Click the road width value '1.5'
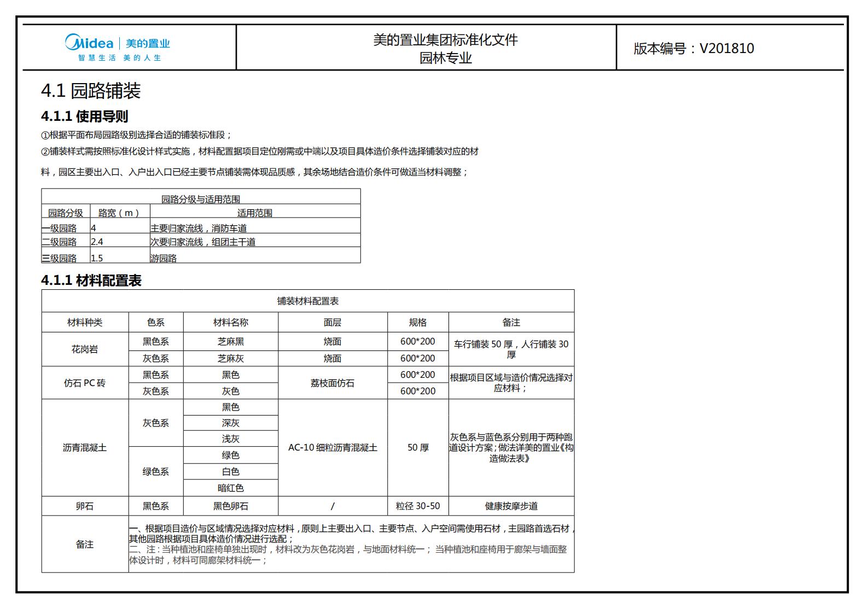The height and width of the screenshot is (614, 868). click(97, 258)
